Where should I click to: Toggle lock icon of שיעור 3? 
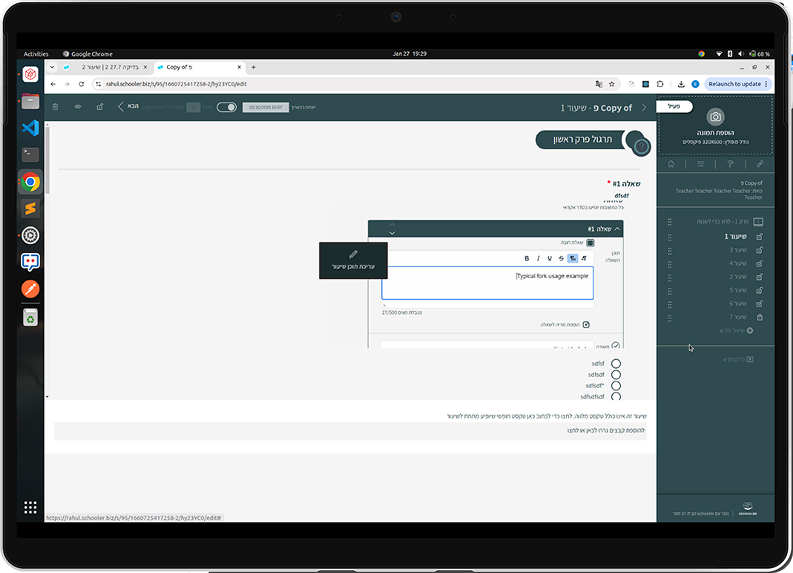click(x=760, y=250)
